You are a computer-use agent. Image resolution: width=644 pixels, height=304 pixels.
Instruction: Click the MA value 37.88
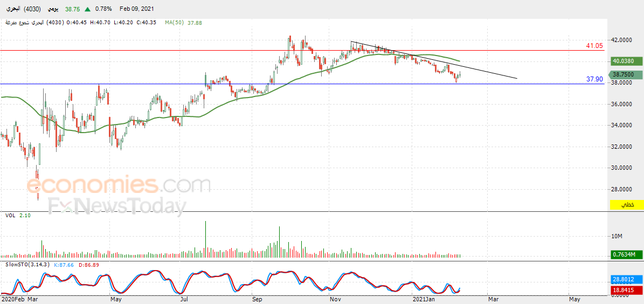(x=195, y=23)
